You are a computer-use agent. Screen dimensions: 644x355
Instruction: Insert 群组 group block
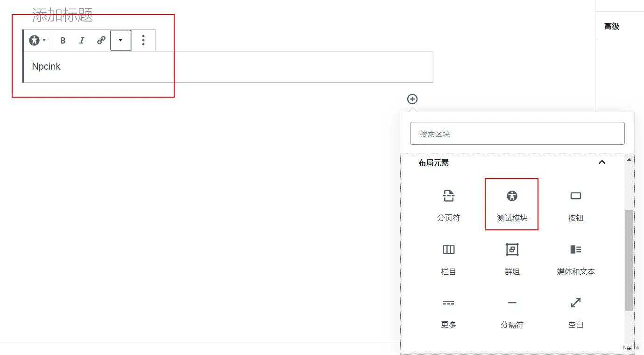click(512, 258)
